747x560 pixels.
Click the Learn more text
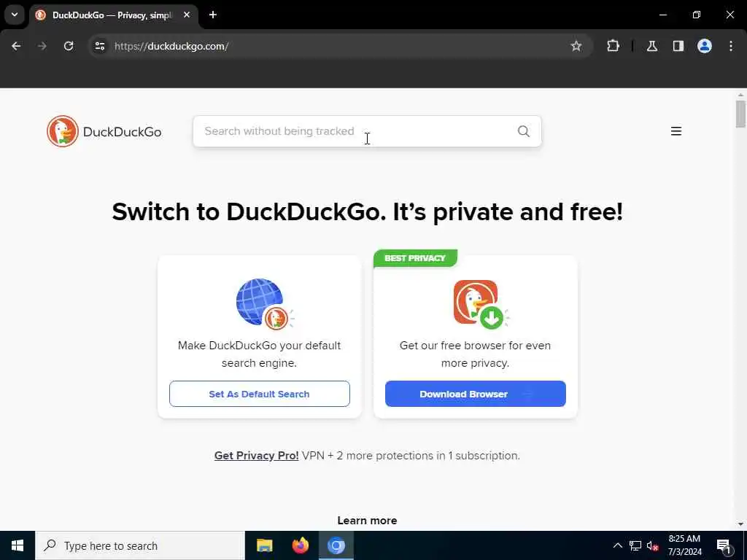[367, 521]
